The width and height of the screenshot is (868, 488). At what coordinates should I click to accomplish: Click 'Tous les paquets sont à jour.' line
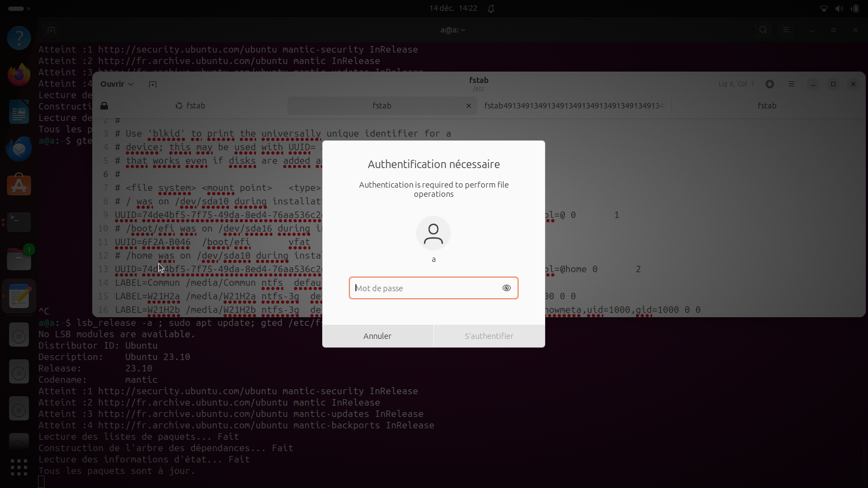pyautogui.click(x=117, y=471)
